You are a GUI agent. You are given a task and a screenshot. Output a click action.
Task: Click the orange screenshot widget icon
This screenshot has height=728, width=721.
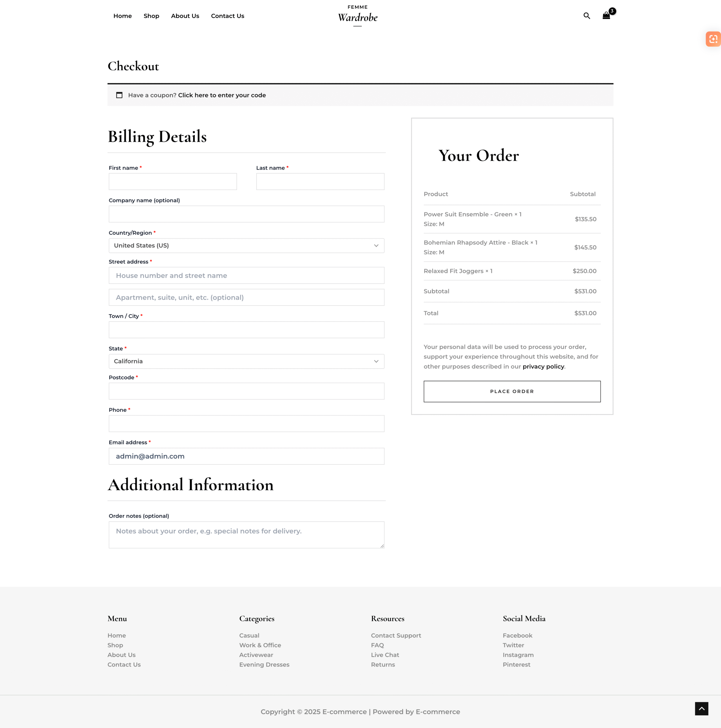(x=713, y=39)
